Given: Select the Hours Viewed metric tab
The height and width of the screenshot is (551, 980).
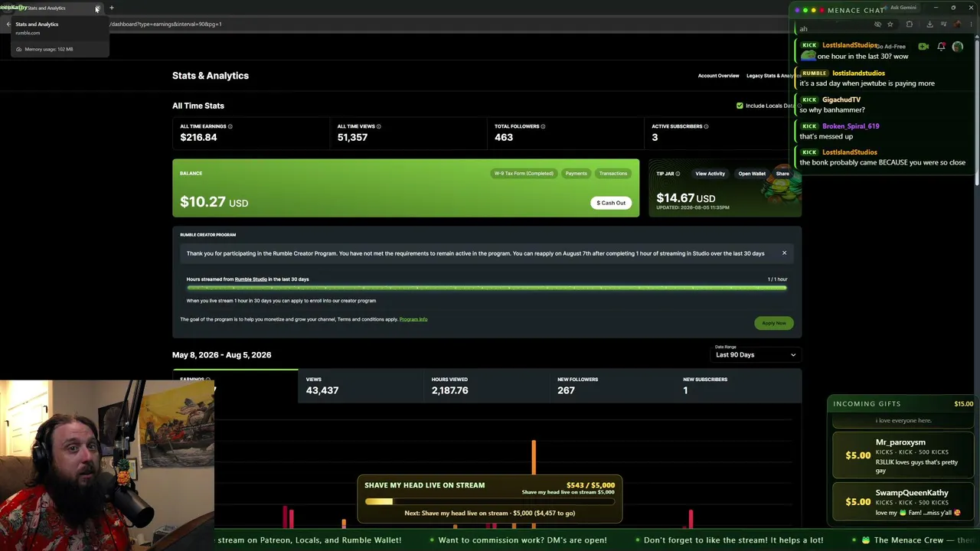Looking at the screenshot, I should 486,386.
